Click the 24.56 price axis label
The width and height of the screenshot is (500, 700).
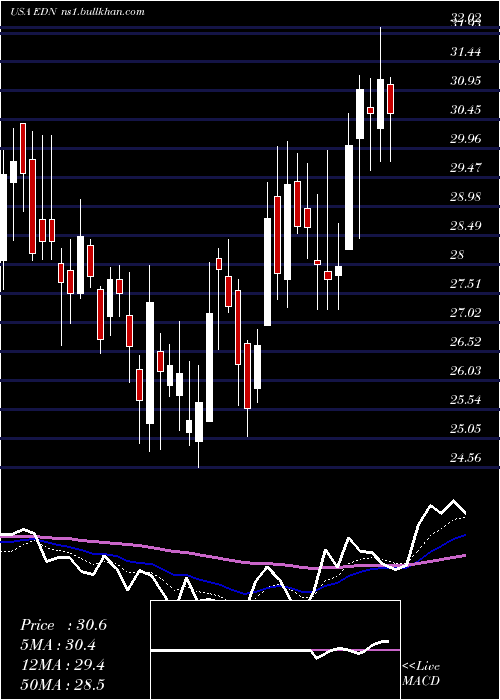tap(466, 458)
